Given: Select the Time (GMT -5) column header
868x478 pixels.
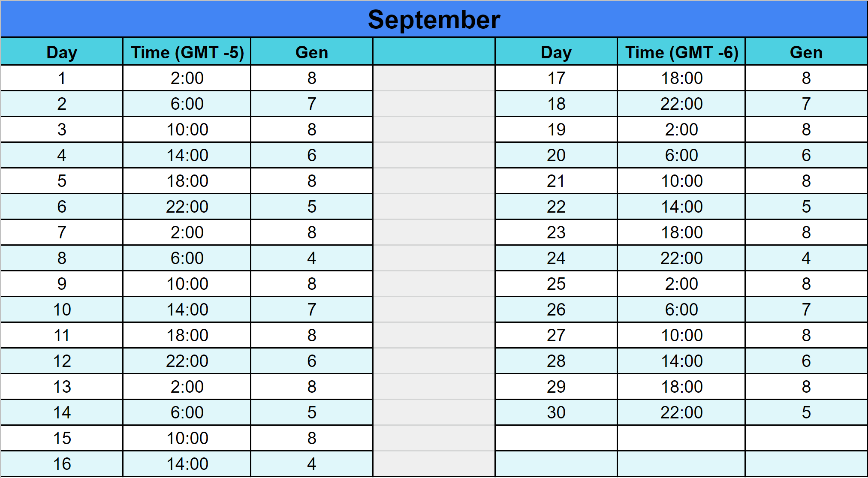Looking at the screenshot, I should coord(187,52).
